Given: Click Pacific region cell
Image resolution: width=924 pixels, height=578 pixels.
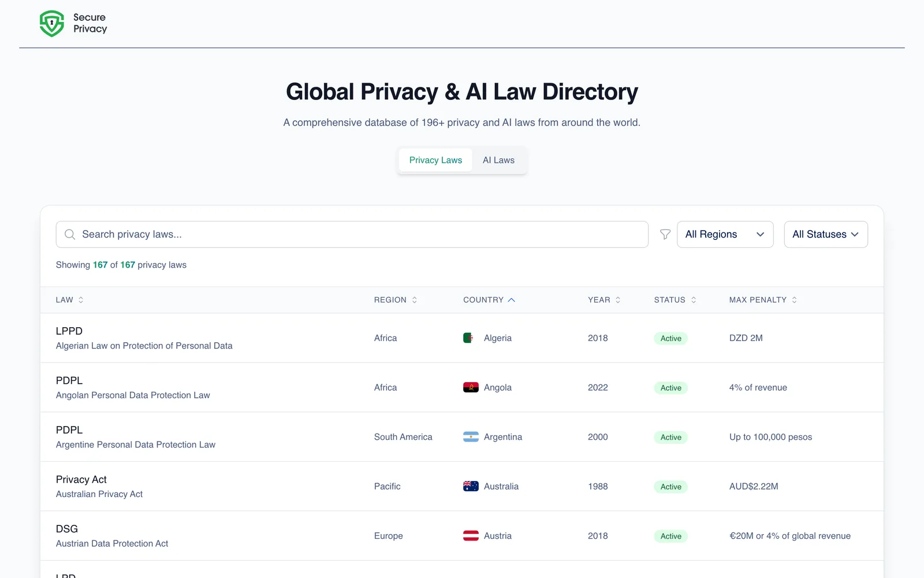Looking at the screenshot, I should click(387, 486).
